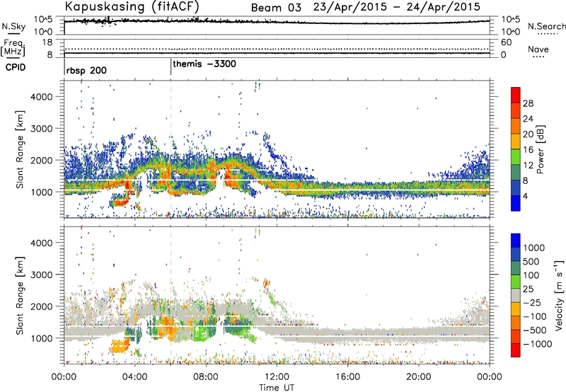Click the 2000 range tick in velocity panel
The height and width of the screenshot is (392, 566).
coord(42,306)
